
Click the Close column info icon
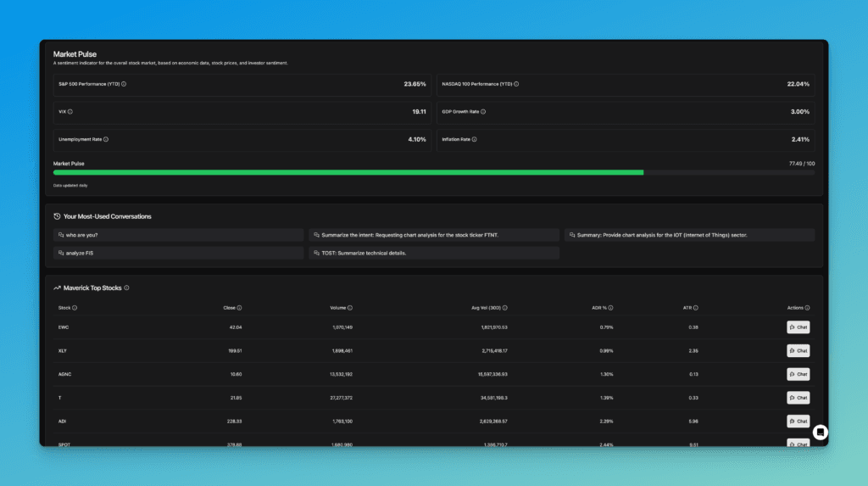(x=239, y=308)
